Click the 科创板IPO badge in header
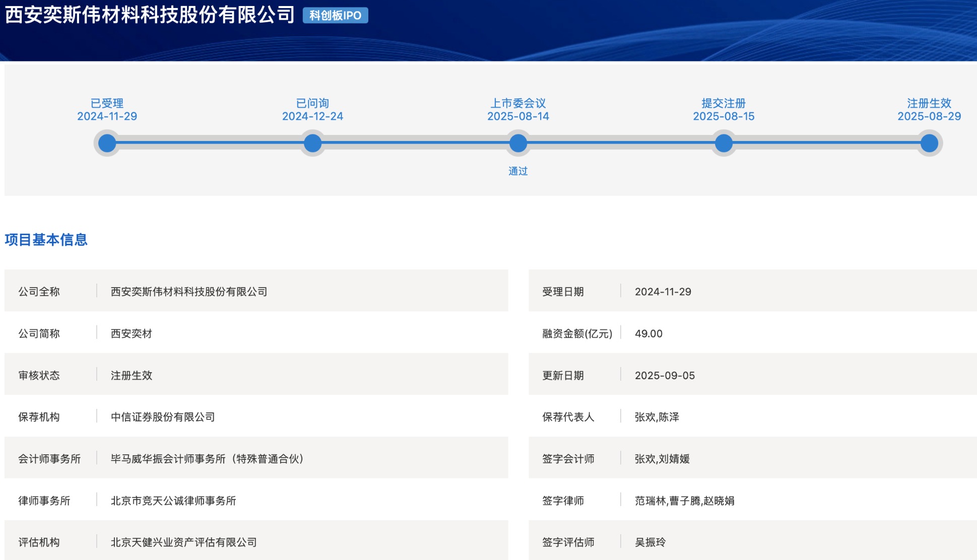 tap(335, 16)
